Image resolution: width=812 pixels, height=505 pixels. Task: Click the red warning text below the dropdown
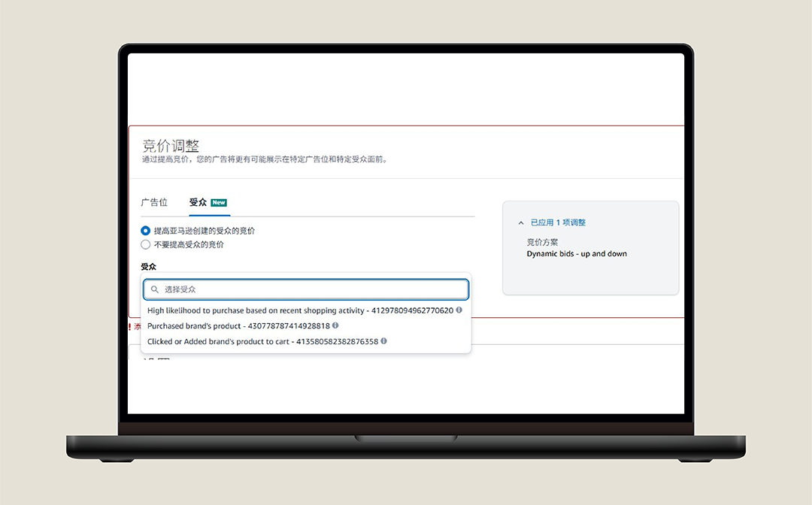coord(138,326)
